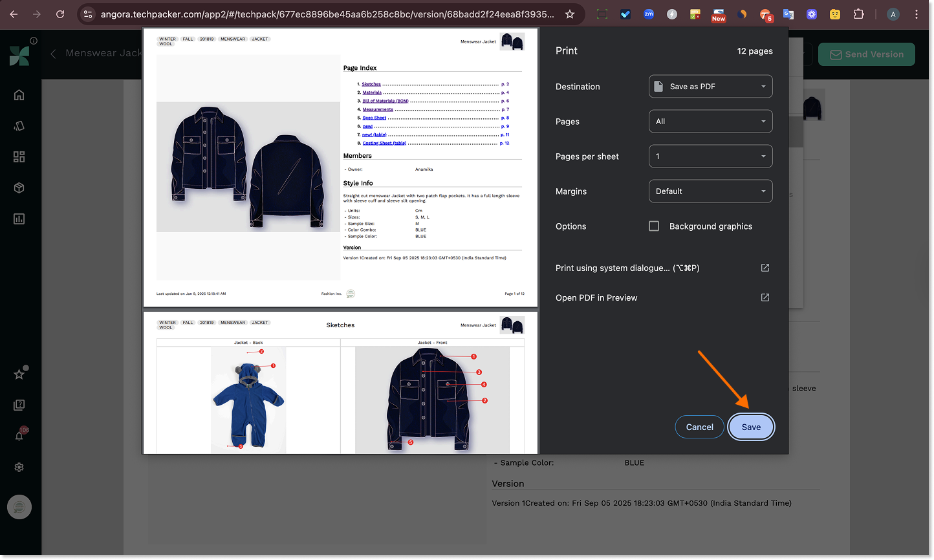Open Chrome's three-dot menu

click(917, 14)
